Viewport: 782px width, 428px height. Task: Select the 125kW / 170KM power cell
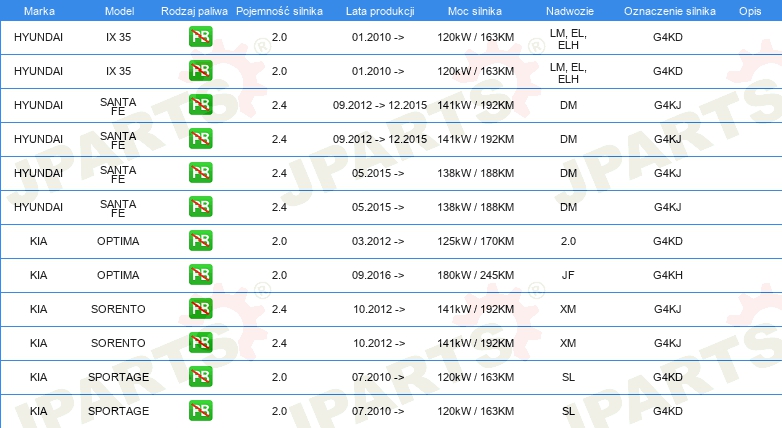[475, 241]
